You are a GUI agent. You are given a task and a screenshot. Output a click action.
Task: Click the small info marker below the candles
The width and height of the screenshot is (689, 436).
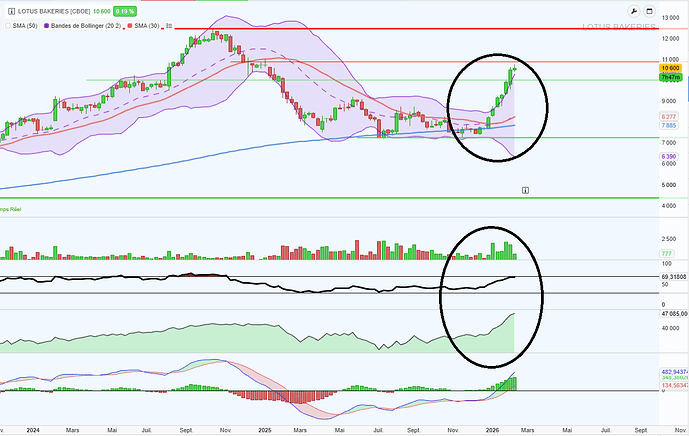525,189
